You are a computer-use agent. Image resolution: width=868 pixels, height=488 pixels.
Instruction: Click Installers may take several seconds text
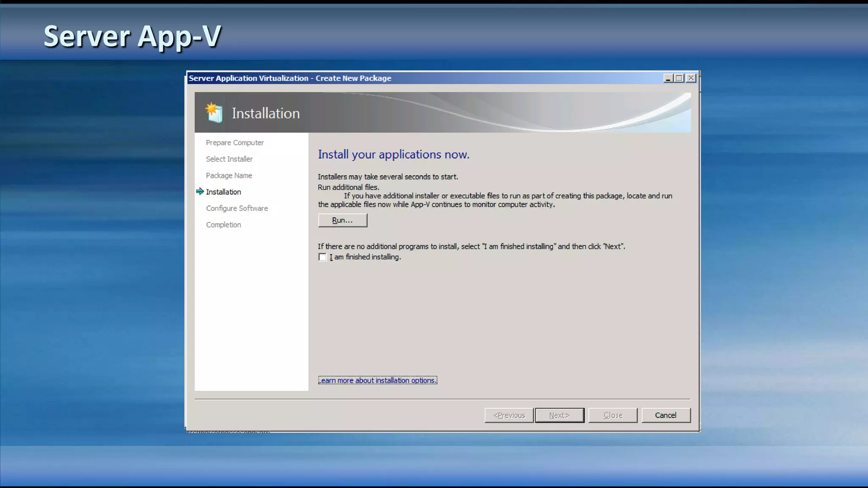(x=388, y=177)
